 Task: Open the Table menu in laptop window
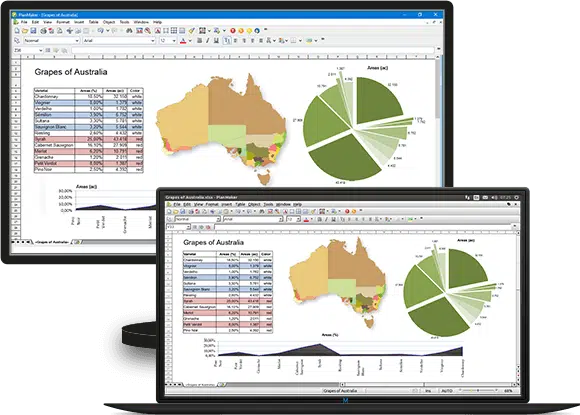click(240, 204)
